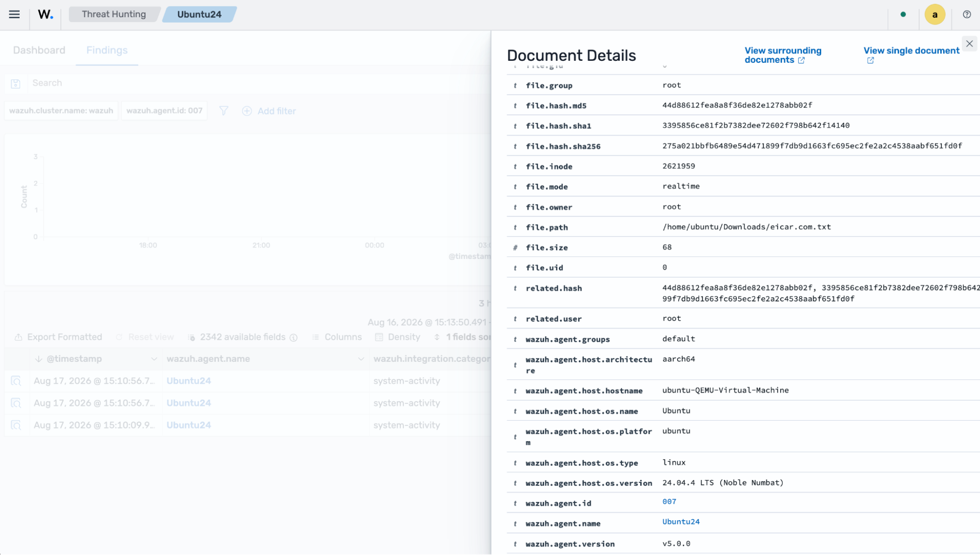Screen dimensions: 980x555
Task: Select md5 value 44d88612fea8a8f36de82e1278abb02f
Action: click(x=737, y=105)
